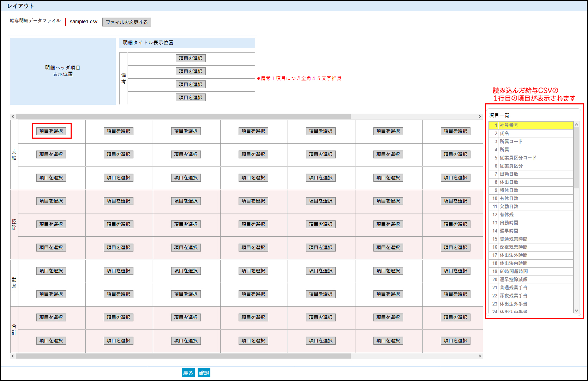Select 遅早時間 in the item list
Screen dimensions: 588x381
coord(531,231)
